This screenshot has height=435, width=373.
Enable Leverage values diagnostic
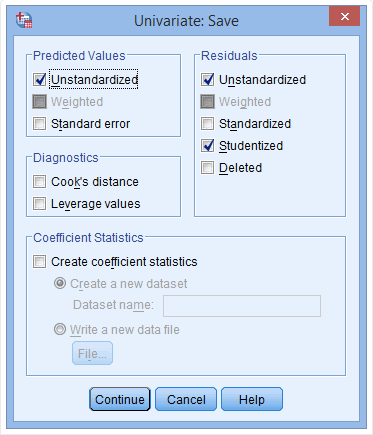pyautogui.click(x=40, y=203)
